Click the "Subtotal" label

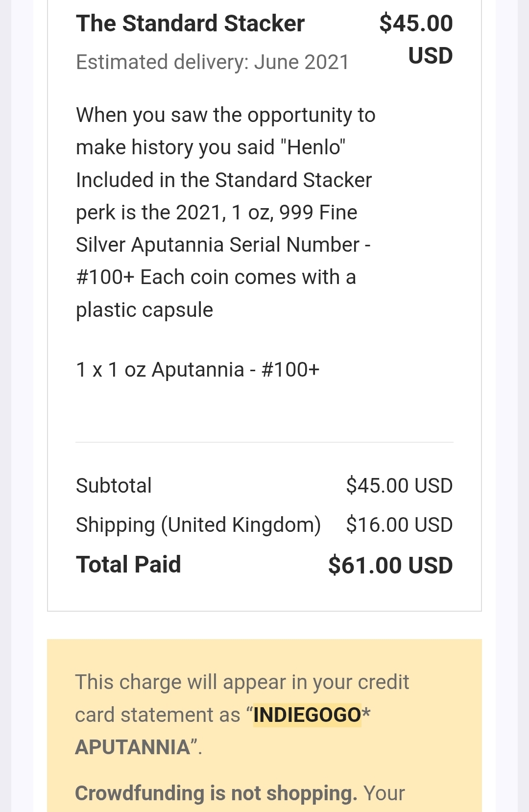point(114,486)
